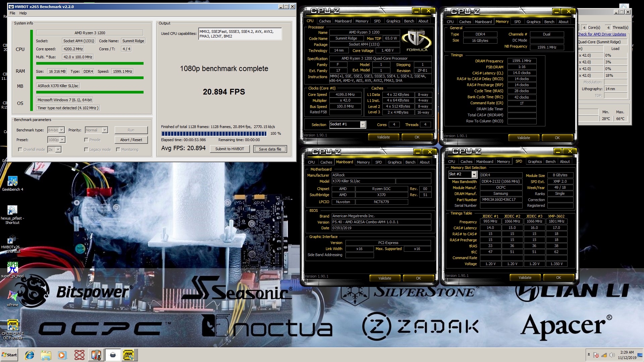The height and width of the screenshot is (362, 644).
Task: Open network status icon in tray
Action: coord(604,355)
